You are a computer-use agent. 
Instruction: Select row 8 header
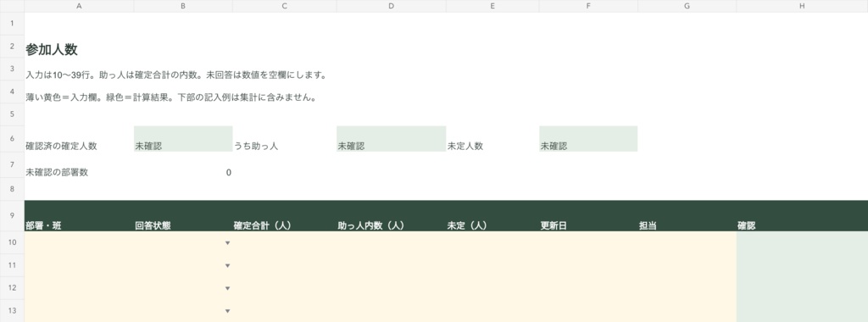click(x=12, y=189)
